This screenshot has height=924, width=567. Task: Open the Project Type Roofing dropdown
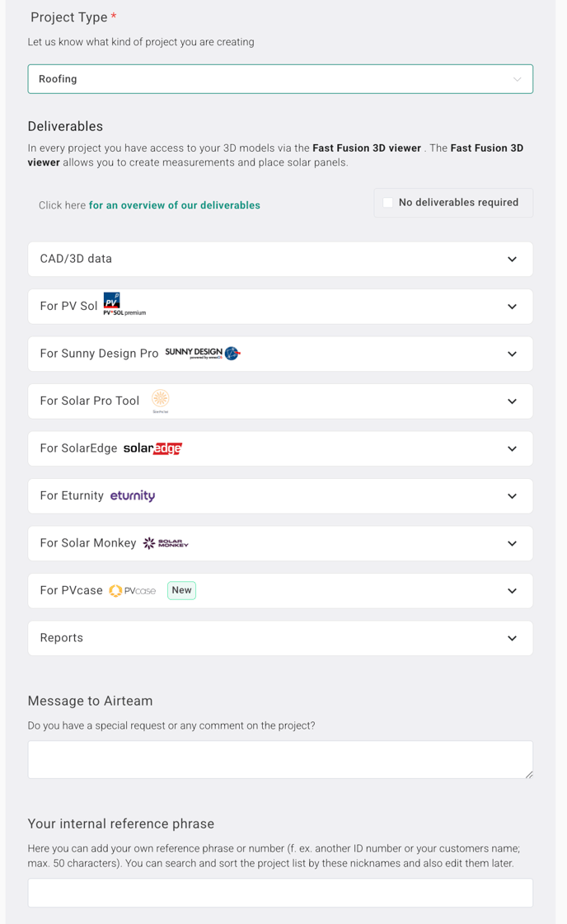point(280,79)
